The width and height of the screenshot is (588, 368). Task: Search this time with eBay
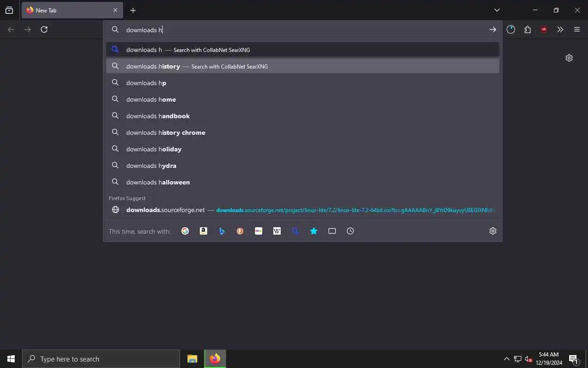coord(259,231)
